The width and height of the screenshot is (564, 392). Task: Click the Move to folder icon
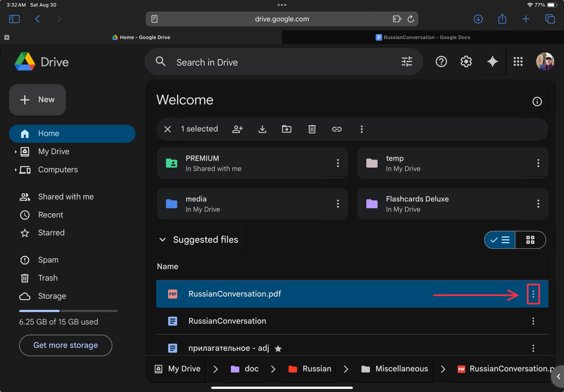(x=287, y=129)
